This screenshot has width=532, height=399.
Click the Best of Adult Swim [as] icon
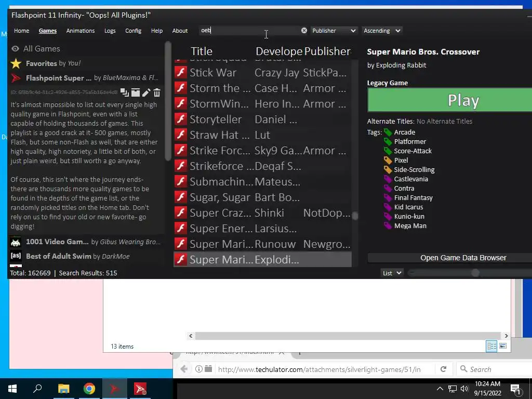(16, 256)
